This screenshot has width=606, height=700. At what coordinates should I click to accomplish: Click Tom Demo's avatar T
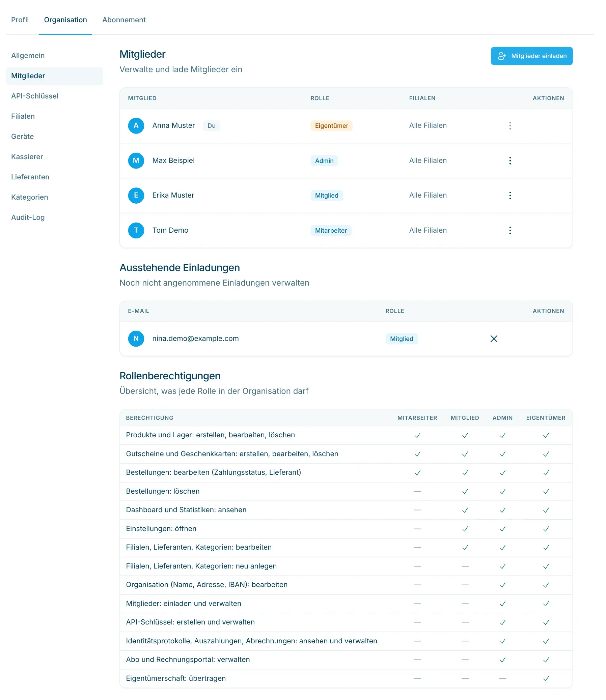click(x=136, y=231)
